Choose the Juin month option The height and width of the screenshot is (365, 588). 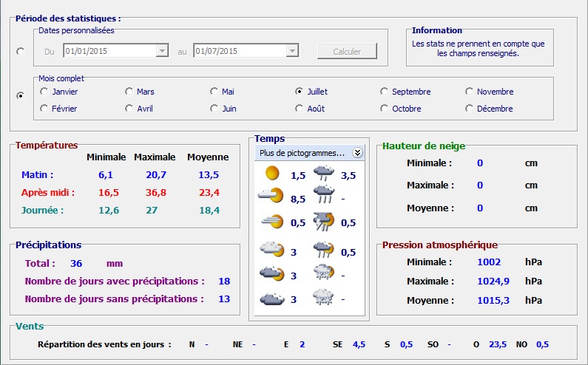(223, 109)
